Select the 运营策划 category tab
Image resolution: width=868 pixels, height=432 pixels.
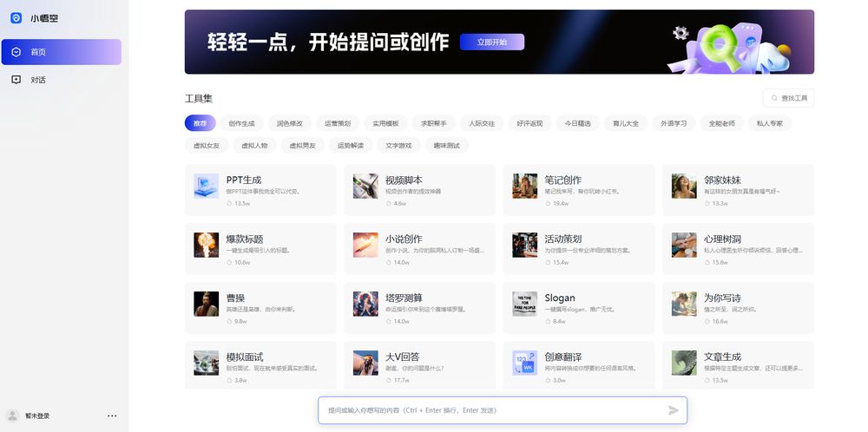pos(338,123)
